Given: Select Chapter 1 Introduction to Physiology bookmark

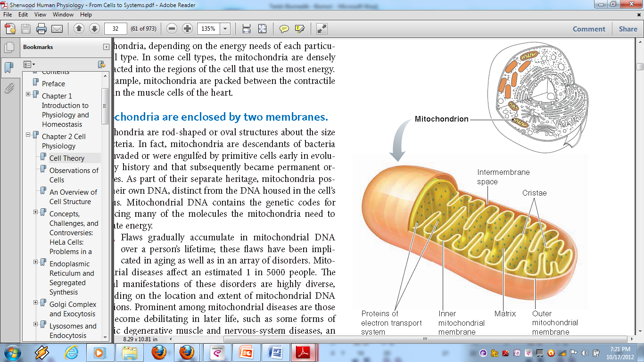Looking at the screenshot, I should pos(65,110).
